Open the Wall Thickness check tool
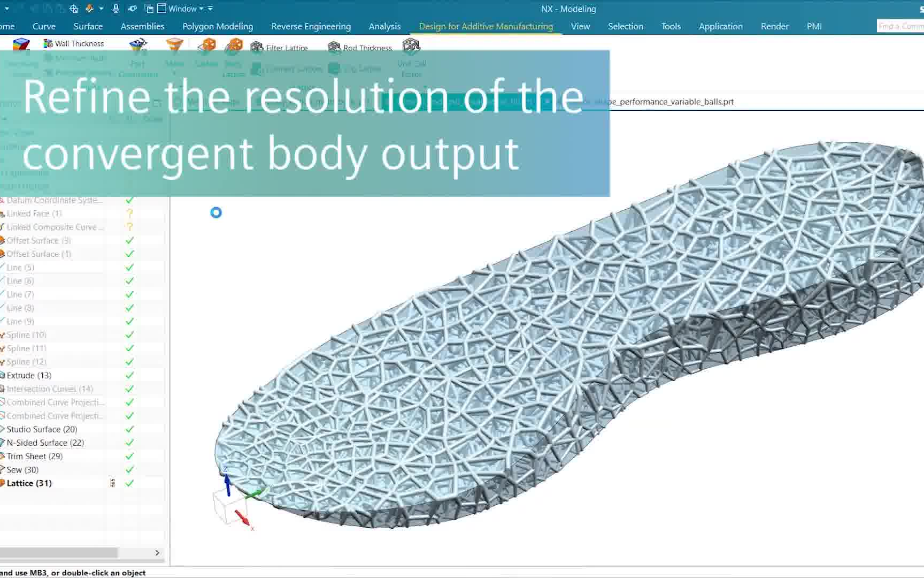The width and height of the screenshot is (924, 578). click(x=74, y=43)
